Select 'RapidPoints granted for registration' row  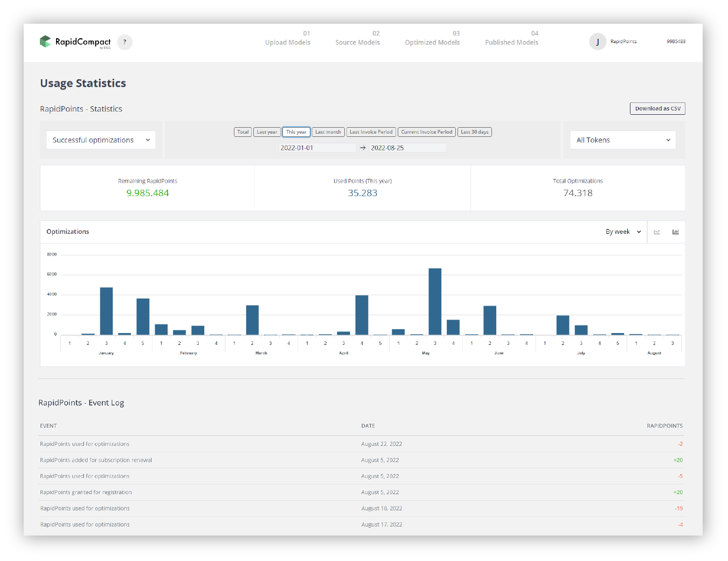(x=361, y=493)
